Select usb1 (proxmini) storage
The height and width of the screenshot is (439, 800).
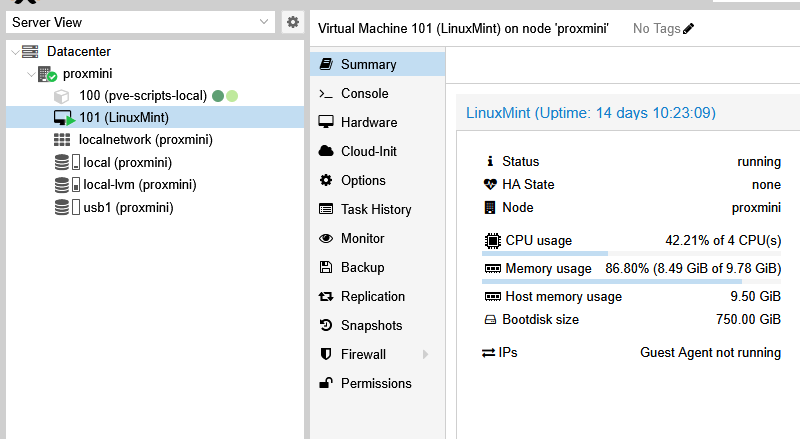[128, 207]
